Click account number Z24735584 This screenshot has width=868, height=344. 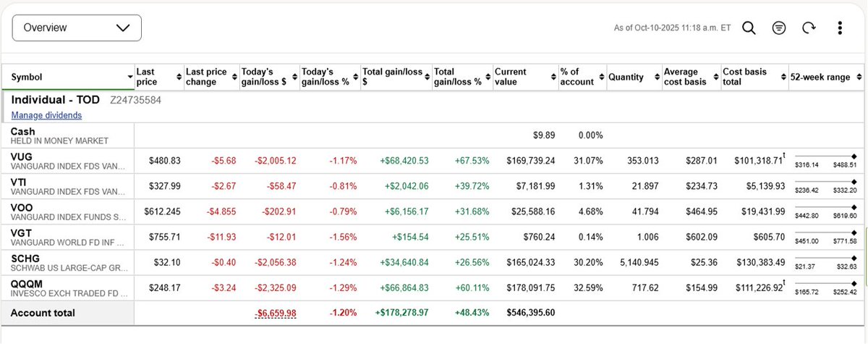click(x=135, y=100)
